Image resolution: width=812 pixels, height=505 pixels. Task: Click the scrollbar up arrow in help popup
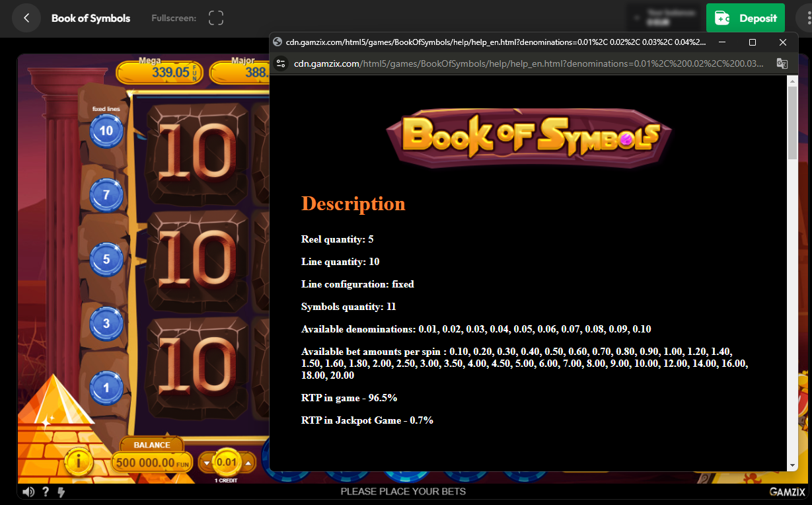(x=793, y=81)
